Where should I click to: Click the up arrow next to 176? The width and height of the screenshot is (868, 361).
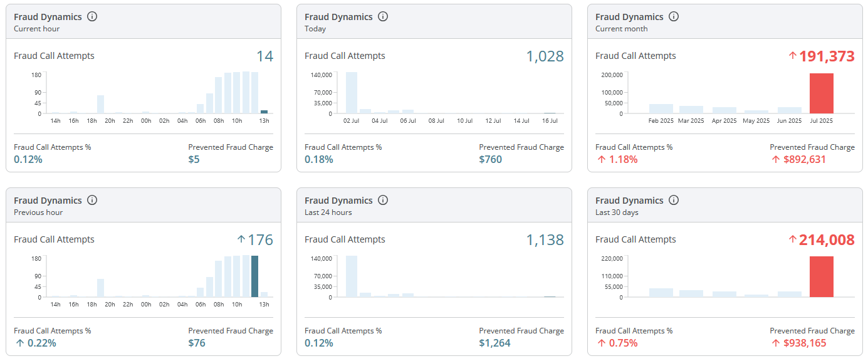(x=241, y=240)
